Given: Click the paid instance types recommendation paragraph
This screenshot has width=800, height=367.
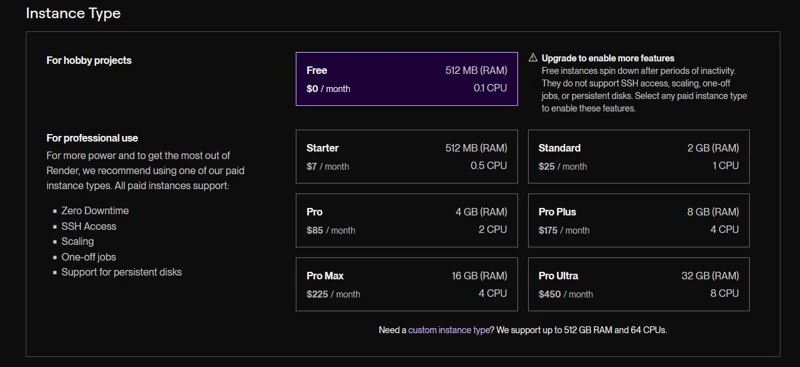Looking at the screenshot, I should tap(145, 170).
